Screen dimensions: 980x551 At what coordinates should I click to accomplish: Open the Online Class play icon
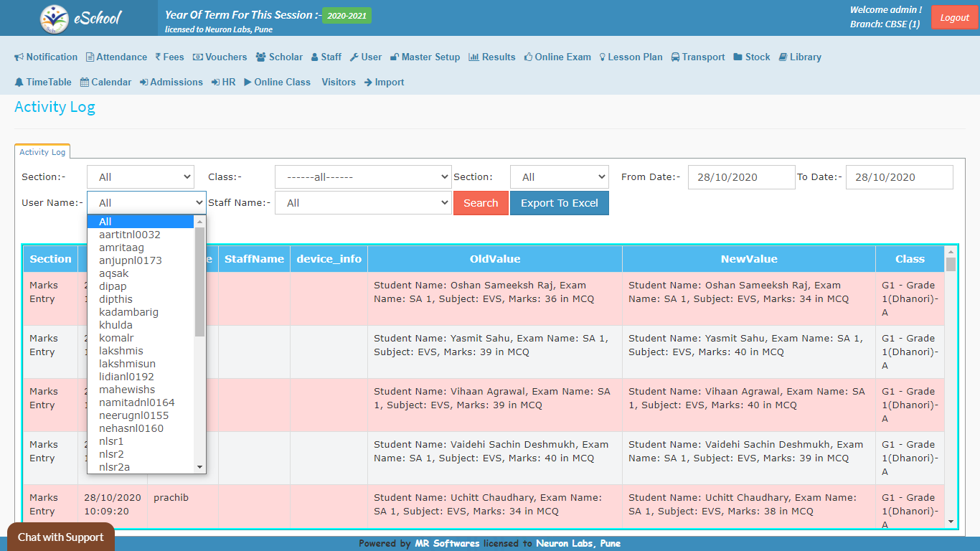coord(248,83)
